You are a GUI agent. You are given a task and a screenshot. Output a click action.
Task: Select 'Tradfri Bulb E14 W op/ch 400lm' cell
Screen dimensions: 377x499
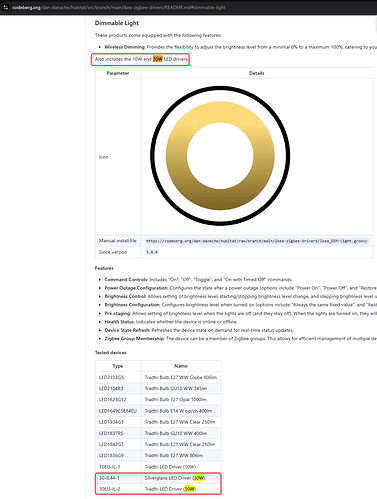181,411
